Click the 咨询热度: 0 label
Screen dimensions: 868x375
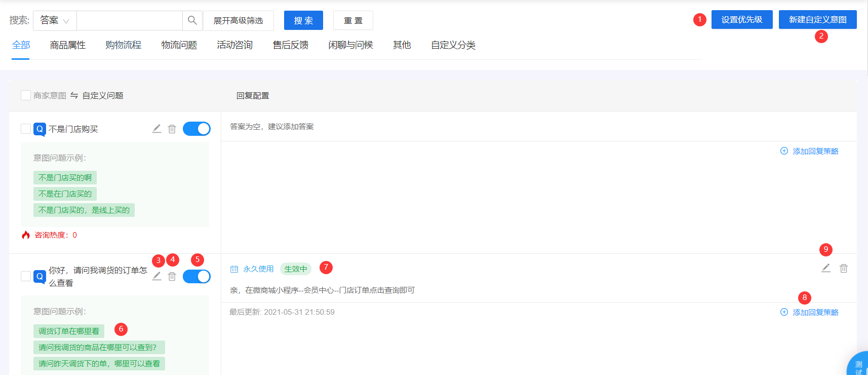(x=56, y=235)
